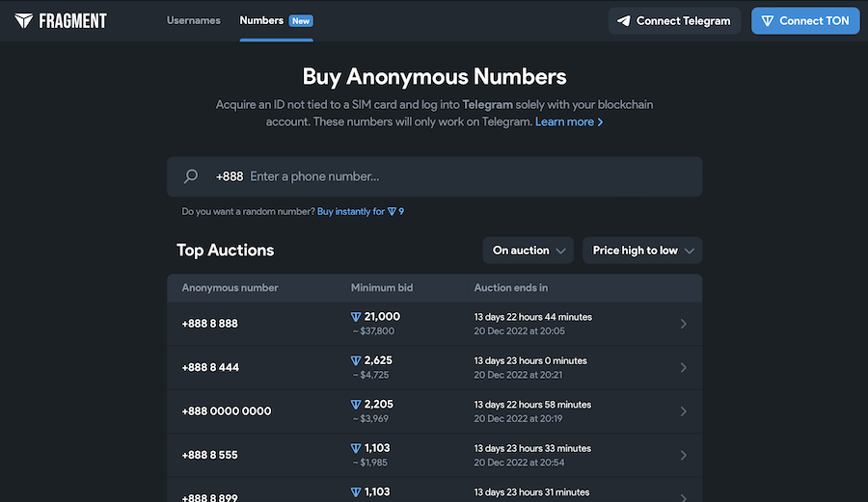Screen dimensions: 868x502
Task: Click the TON icon beside the 2,205 bid
Action: [x=356, y=405]
